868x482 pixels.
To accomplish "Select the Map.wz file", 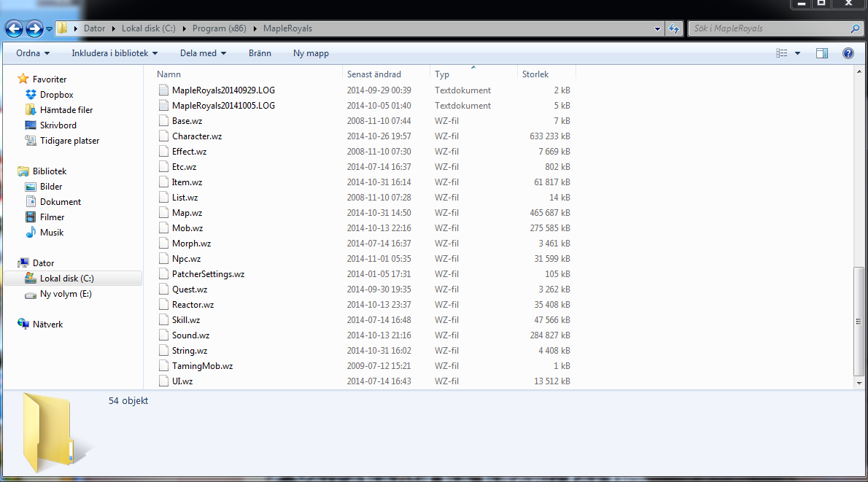I will point(187,212).
